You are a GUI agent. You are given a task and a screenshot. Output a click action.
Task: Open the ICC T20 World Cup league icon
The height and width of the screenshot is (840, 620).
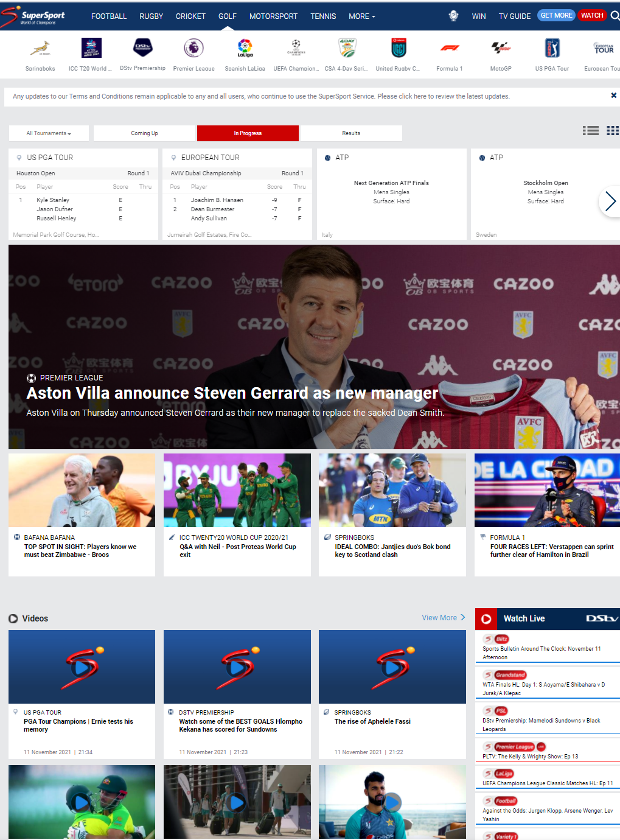[x=91, y=47]
